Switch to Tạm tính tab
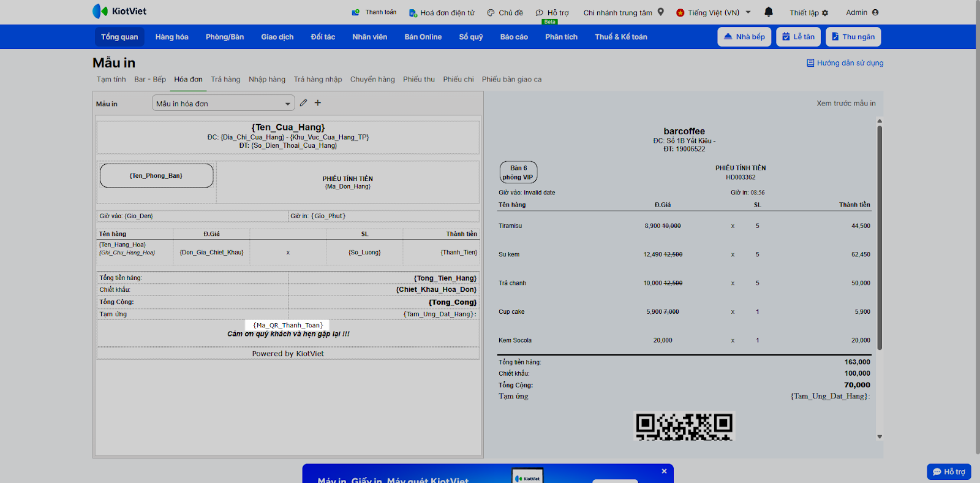Screen dimensions: 980x483 pyautogui.click(x=111, y=79)
